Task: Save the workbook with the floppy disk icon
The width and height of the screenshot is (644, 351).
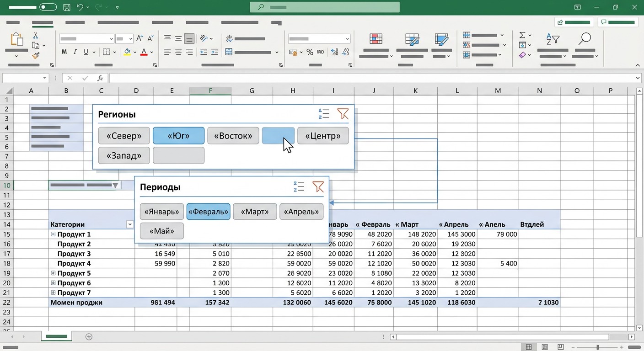Action: coord(67,7)
